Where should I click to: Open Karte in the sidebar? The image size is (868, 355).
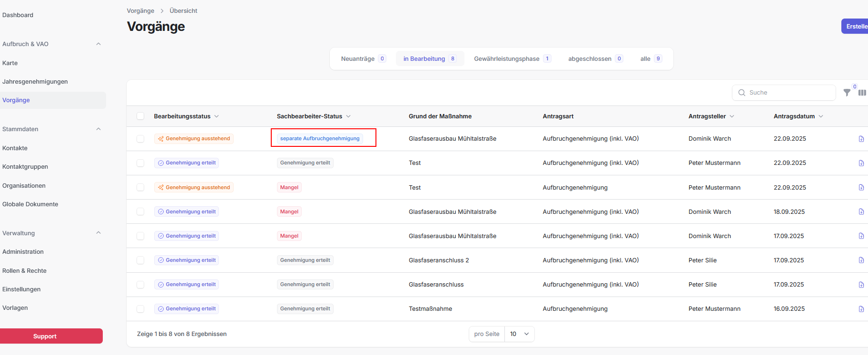(10, 63)
